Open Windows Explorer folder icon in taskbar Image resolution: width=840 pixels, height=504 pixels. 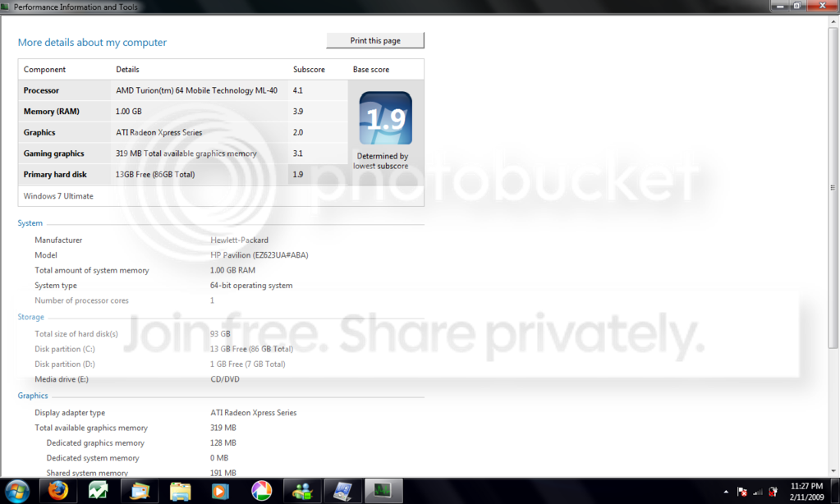(x=180, y=491)
